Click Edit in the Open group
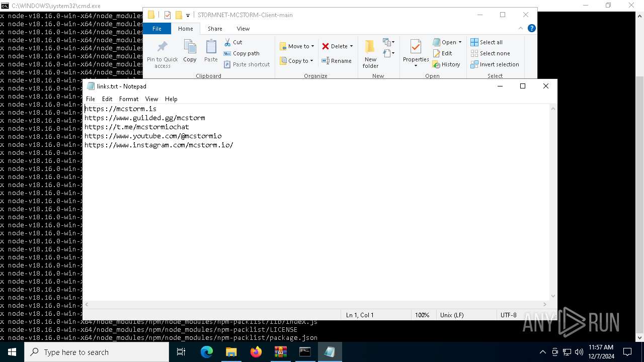The width and height of the screenshot is (644, 362). pyautogui.click(x=442, y=53)
